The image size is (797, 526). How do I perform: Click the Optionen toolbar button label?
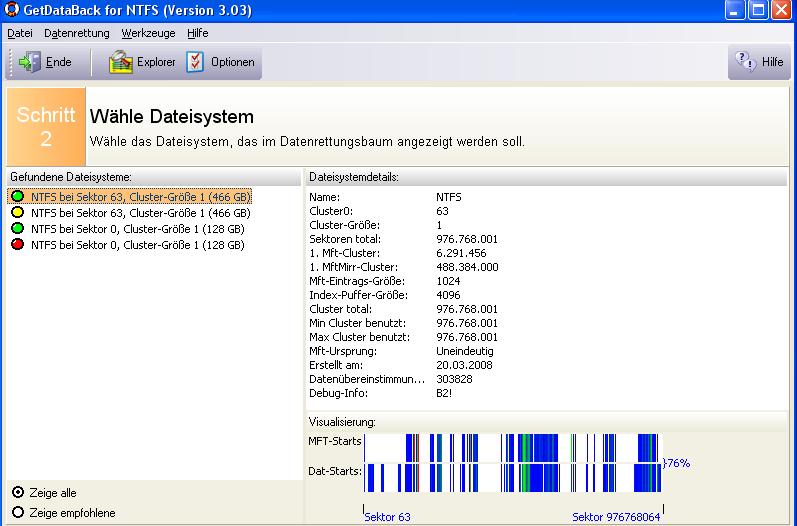pyautogui.click(x=233, y=62)
